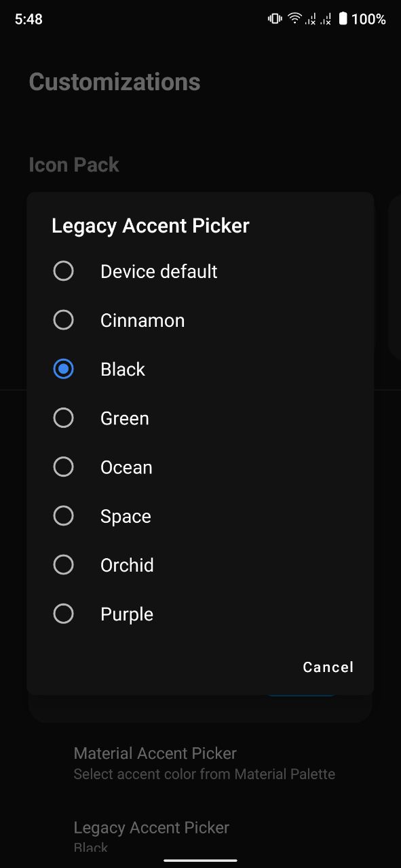Tap the Cinnamon option label
401x868 pixels.
tap(142, 320)
